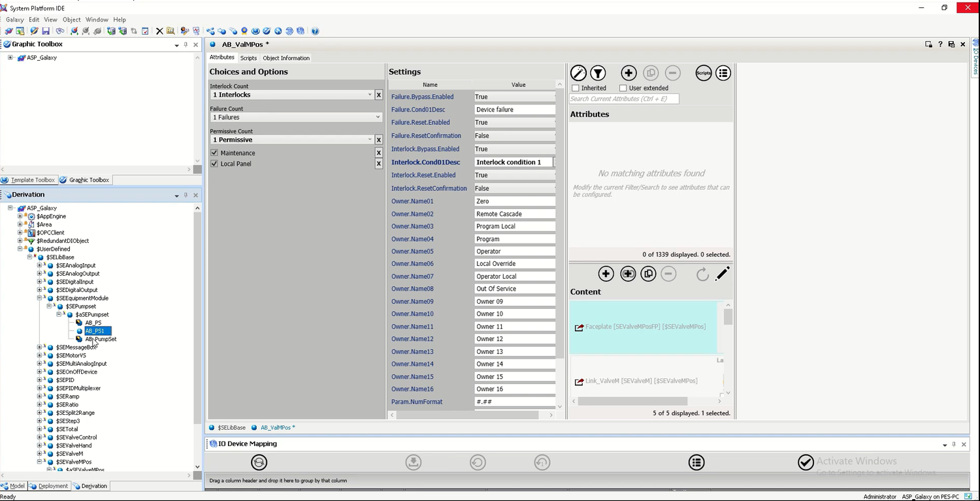Click the question mark help icon in editor header
Viewport: 980px width, 501px height.
(940, 44)
